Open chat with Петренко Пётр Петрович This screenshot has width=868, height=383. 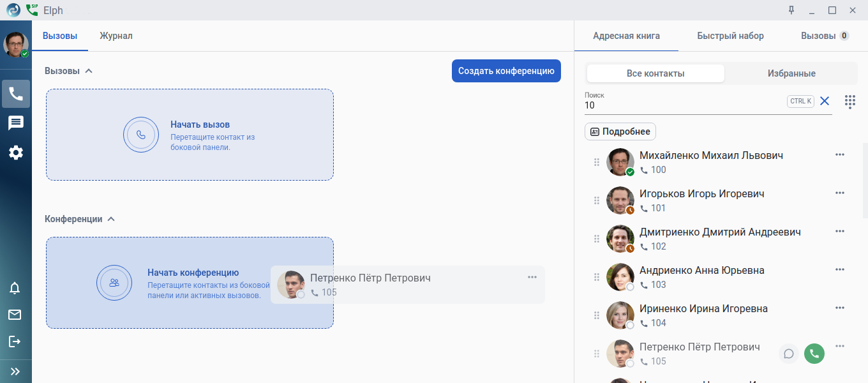[x=789, y=354]
